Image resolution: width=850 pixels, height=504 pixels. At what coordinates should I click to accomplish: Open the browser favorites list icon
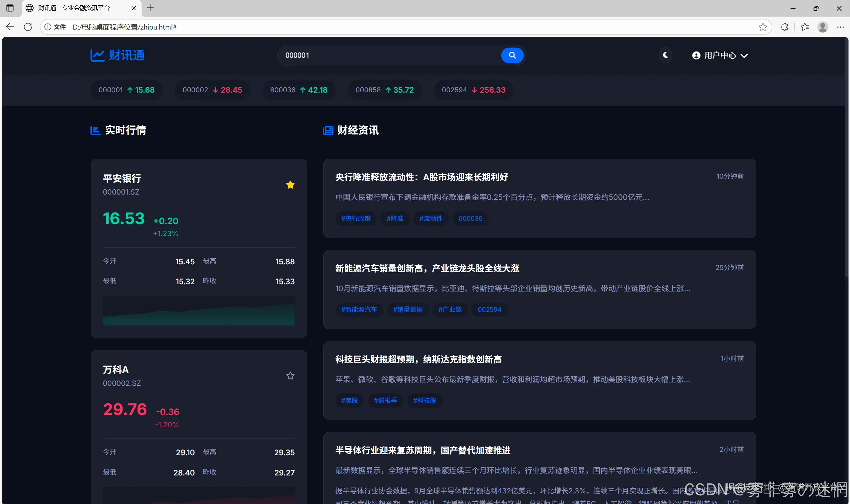point(804,27)
